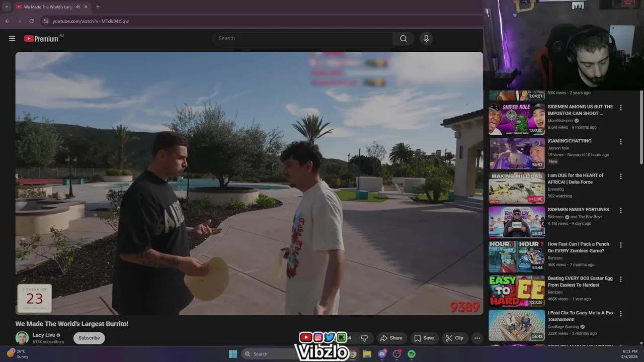644x362 pixels.
Task: Open the Windows Start menu
Action: point(233,354)
